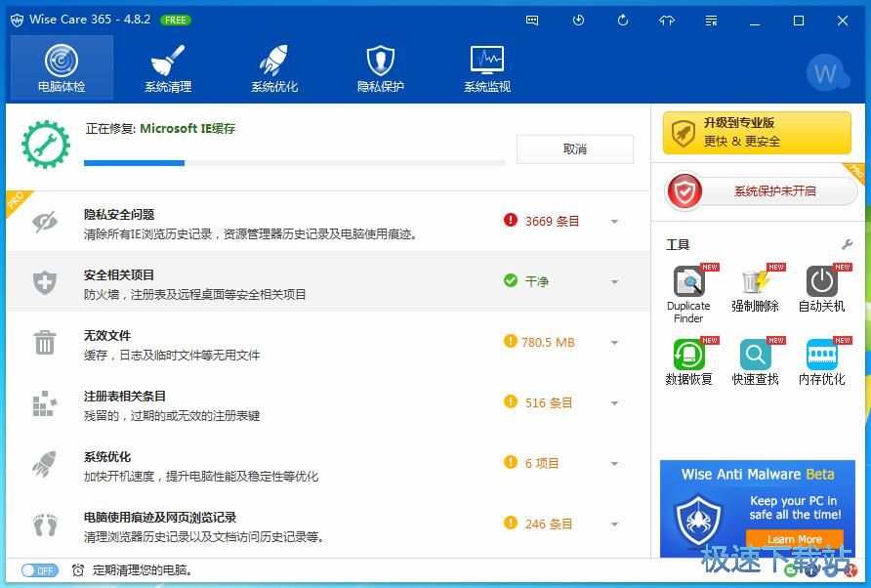
Task: Open the skin shirt icon in title bar
Action: (x=667, y=21)
